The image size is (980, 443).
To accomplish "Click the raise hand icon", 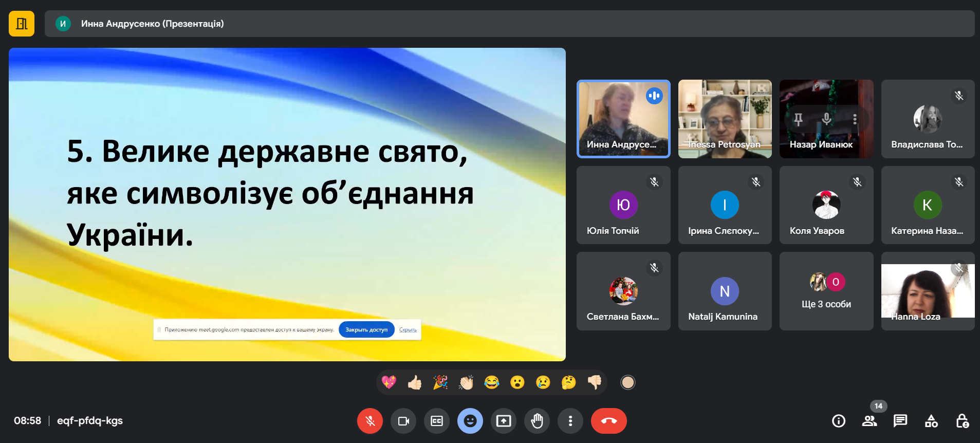I will (x=537, y=421).
